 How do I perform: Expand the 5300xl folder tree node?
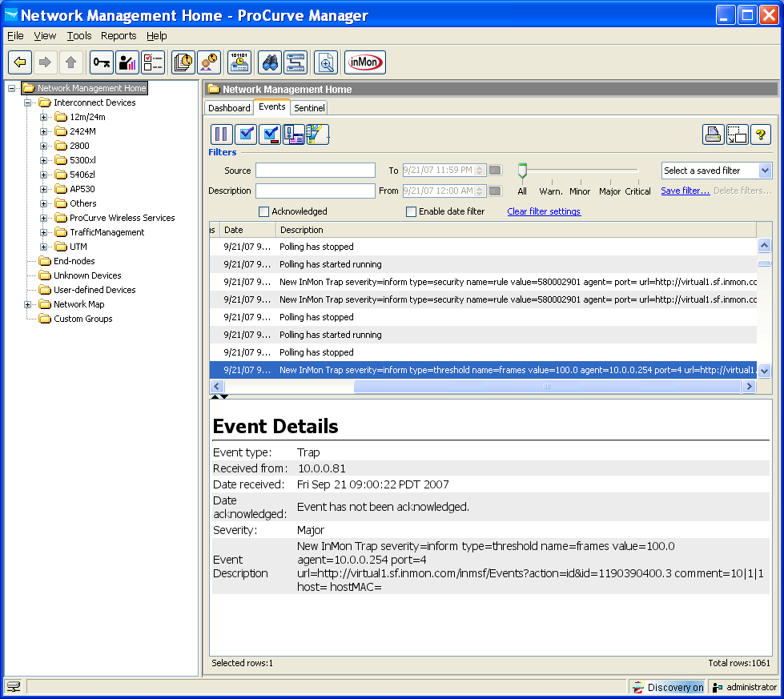pos(44,160)
